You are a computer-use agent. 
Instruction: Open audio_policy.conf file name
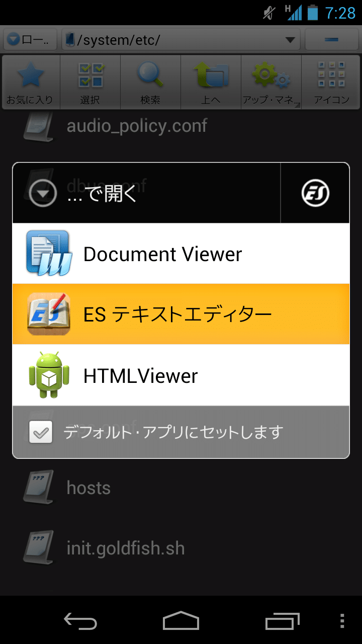tap(137, 126)
